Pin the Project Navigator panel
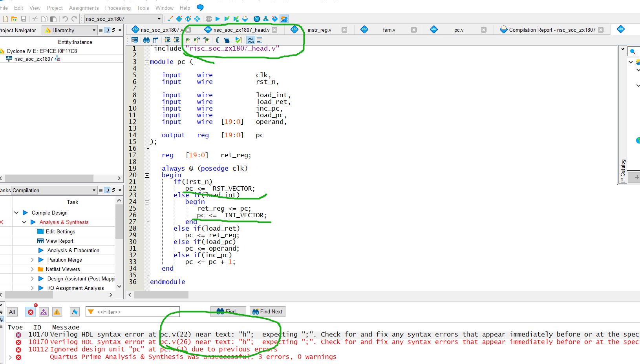Screen dimensions: 640x364 coord(107,30)
